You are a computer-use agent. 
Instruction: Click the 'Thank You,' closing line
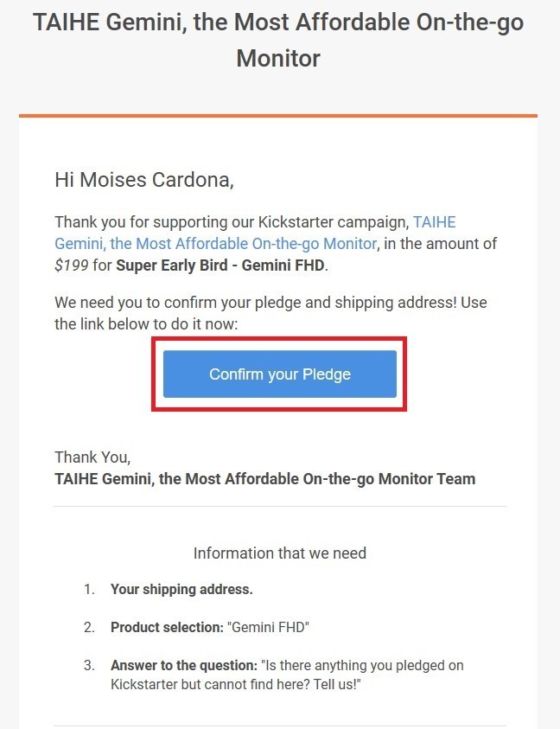(x=92, y=457)
